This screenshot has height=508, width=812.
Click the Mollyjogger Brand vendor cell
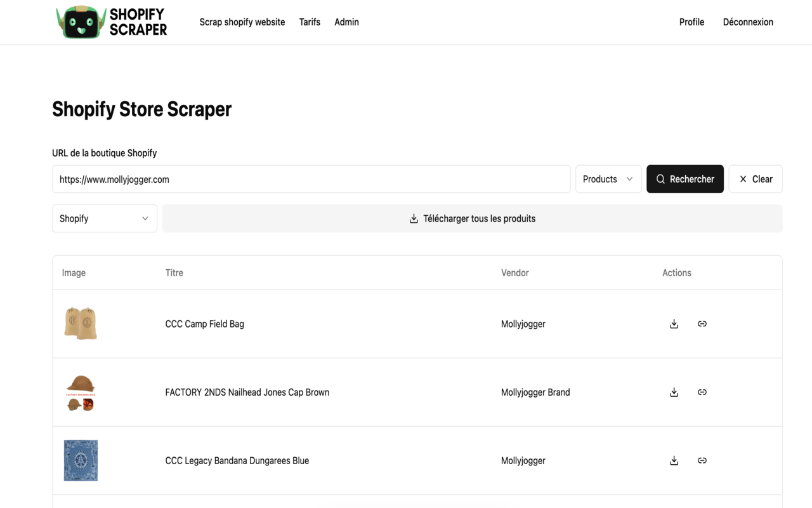[535, 392]
